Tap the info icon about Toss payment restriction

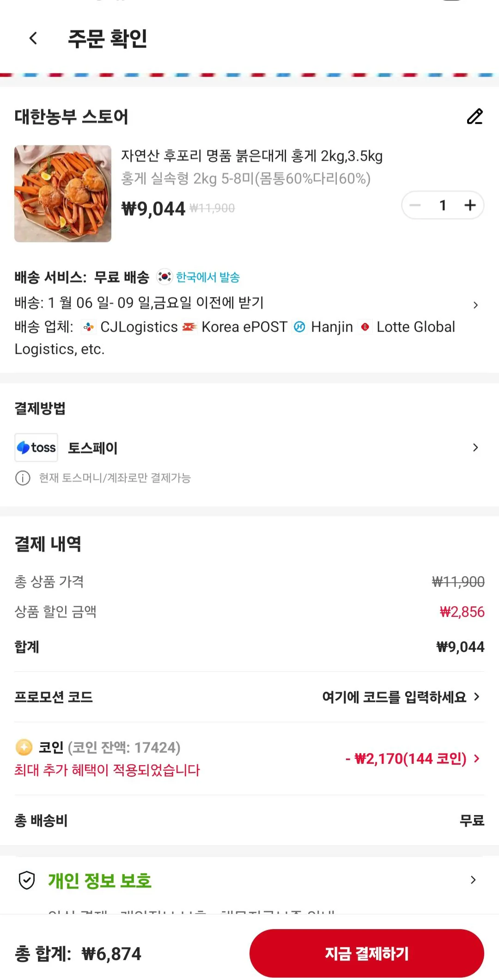(22, 479)
